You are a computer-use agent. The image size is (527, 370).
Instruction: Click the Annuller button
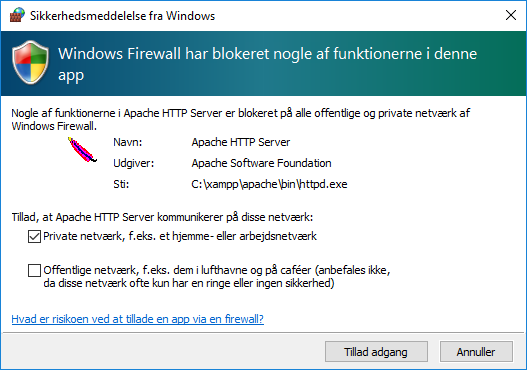pyautogui.click(x=476, y=352)
